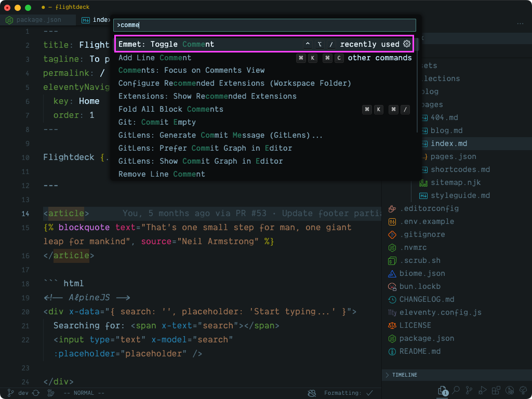Click the GitLens blame annotation on line 14

252,214
